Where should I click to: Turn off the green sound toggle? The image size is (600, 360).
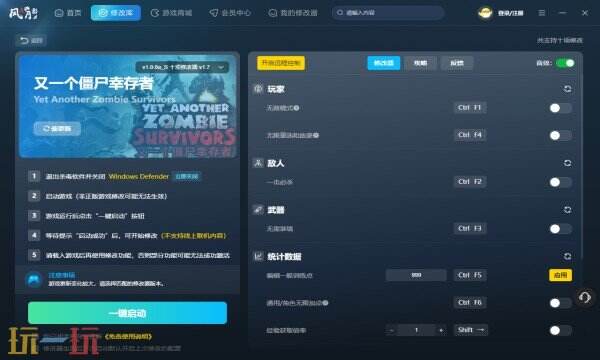click(x=565, y=63)
